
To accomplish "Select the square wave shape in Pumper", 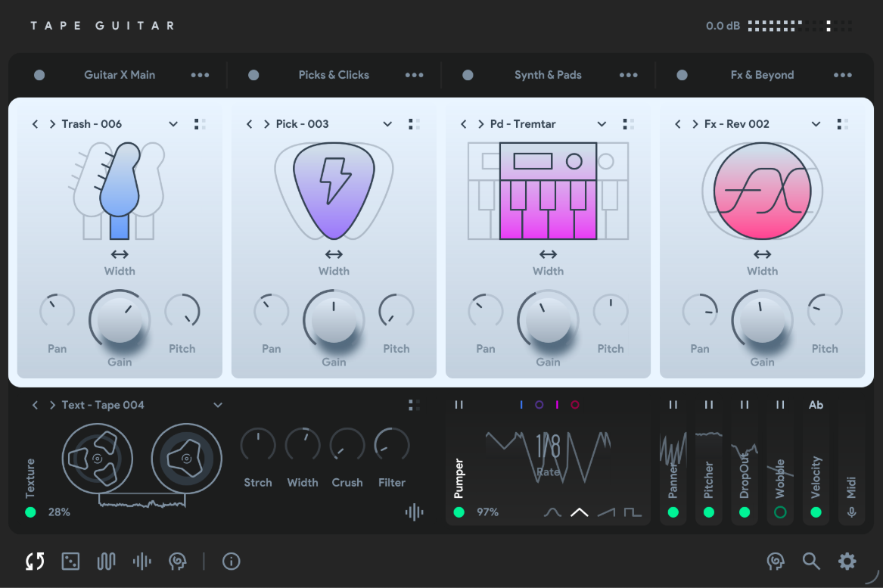I will tap(633, 512).
